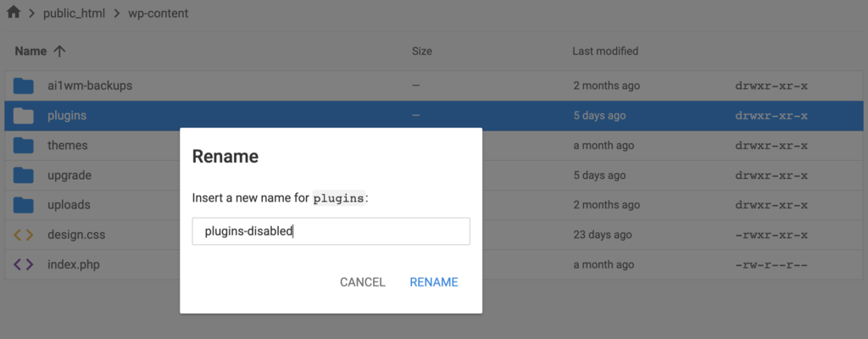868x339 pixels.
Task: Click the design.css code file icon
Action: (24, 235)
